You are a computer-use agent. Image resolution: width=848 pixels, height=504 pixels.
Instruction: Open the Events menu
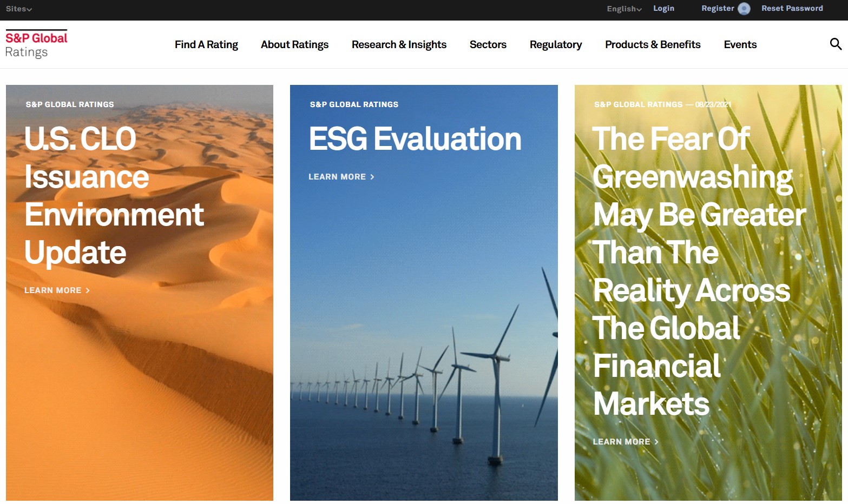click(x=740, y=44)
